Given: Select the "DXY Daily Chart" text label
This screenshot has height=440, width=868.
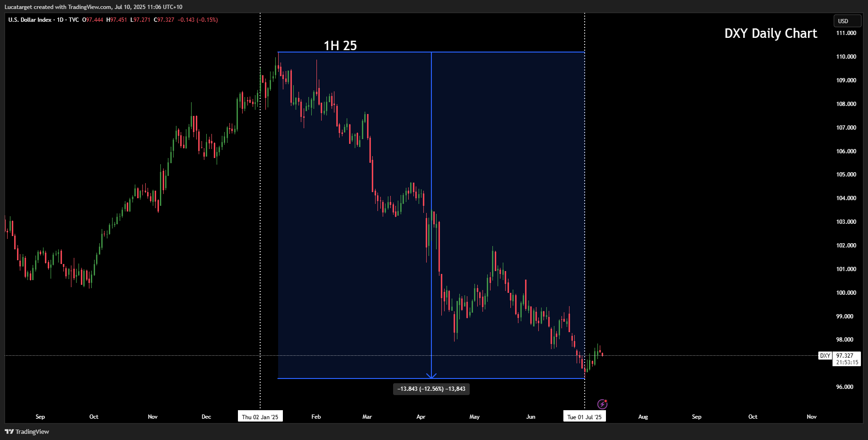Looking at the screenshot, I should (x=771, y=34).
